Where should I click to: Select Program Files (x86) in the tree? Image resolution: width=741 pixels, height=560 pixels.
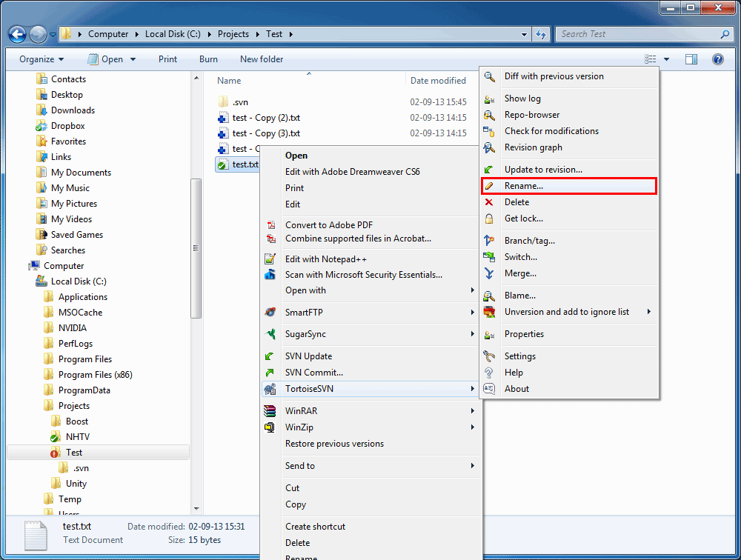pyautogui.click(x=95, y=375)
